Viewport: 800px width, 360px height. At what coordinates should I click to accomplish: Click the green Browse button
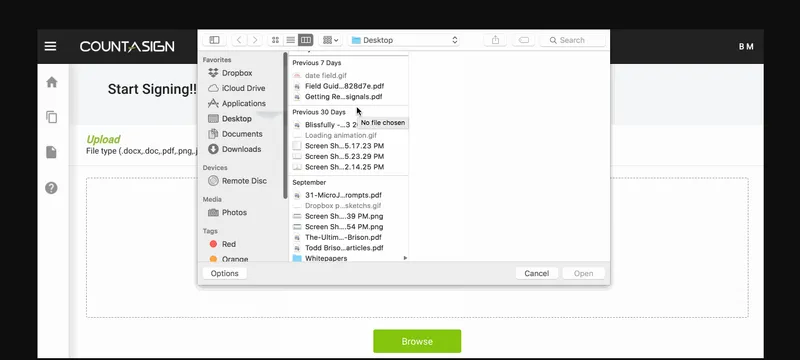(x=417, y=341)
